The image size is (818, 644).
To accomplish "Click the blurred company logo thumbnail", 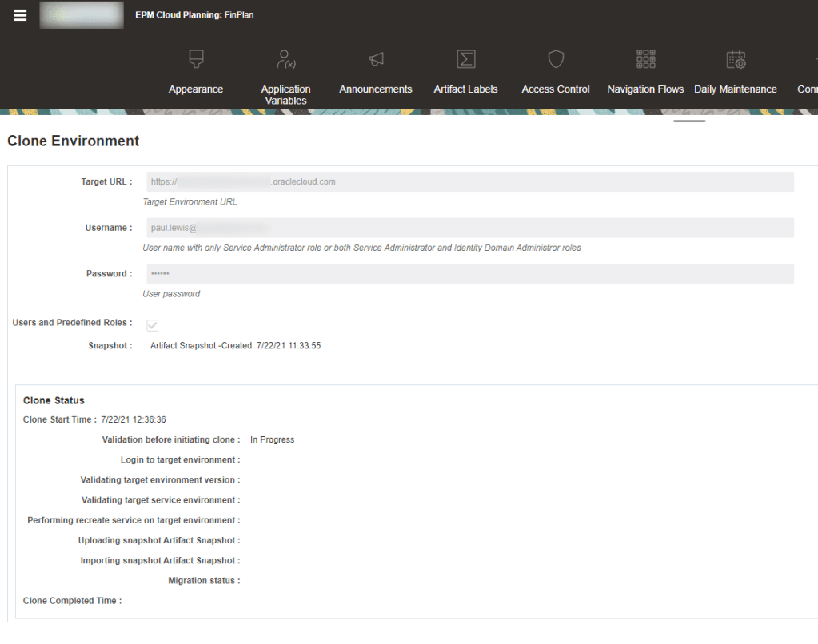I will (x=81, y=14).
